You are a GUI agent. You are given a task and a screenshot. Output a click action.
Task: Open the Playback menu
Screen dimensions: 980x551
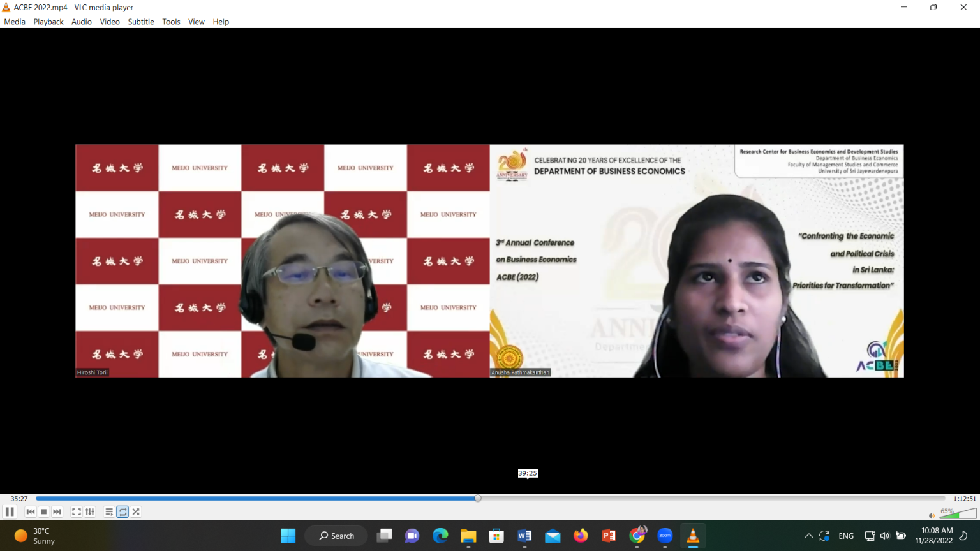[48, 22]
